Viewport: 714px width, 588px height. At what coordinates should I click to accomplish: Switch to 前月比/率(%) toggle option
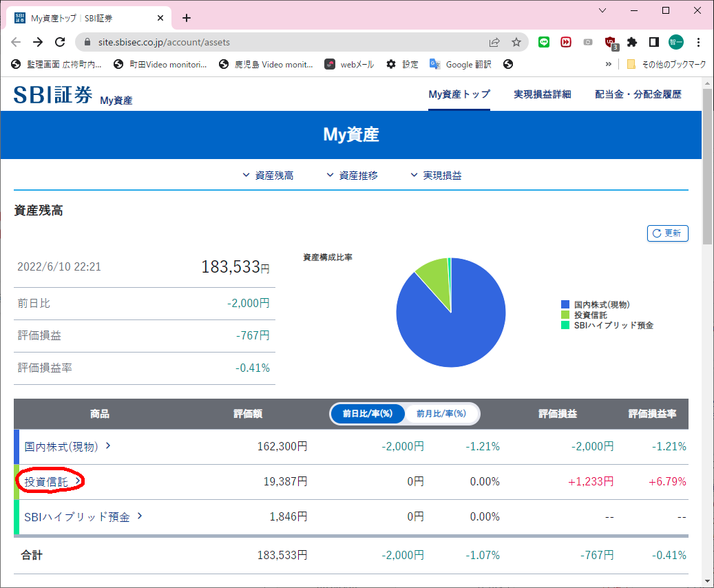tap(441, 414)
